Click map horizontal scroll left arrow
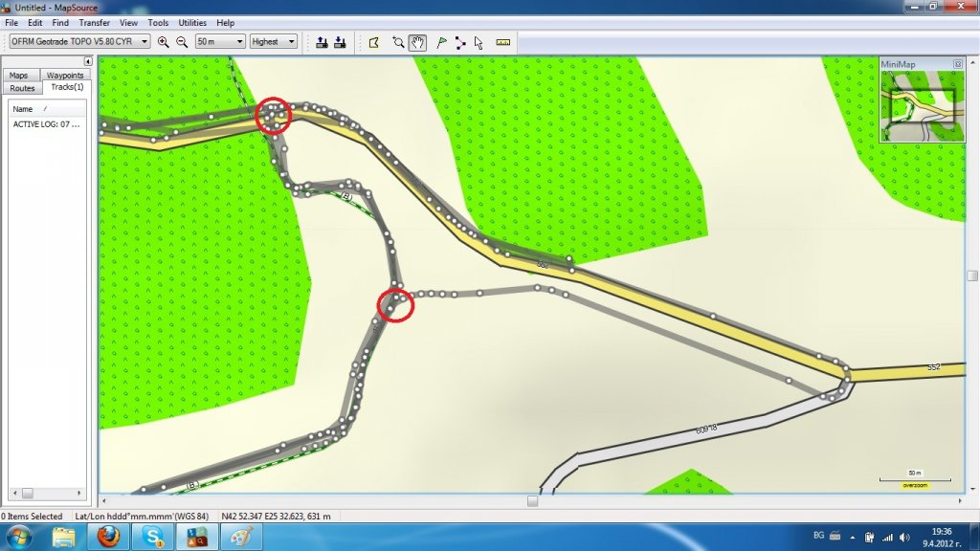Image resolution: width=980 pixels, height=551 pixels. coord(103,501)
